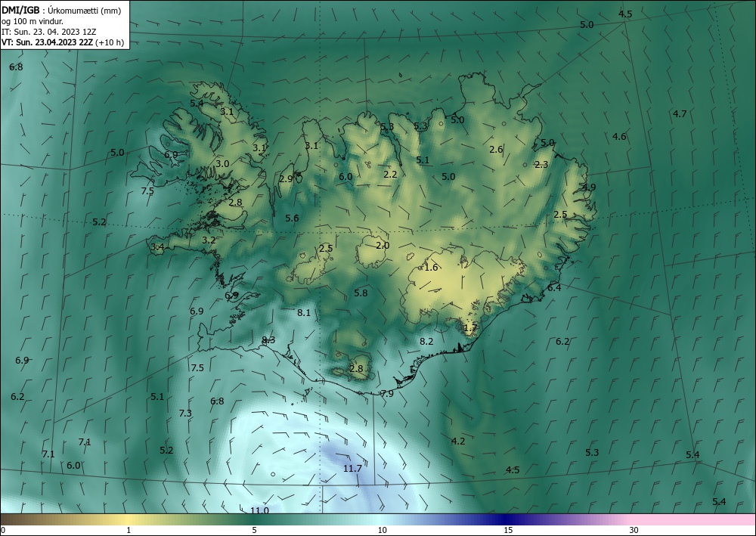Click the '15' tick on the color scale
The width and height of the screenshot is (756, 536).
pyautogui.click(x=508, y=530)
